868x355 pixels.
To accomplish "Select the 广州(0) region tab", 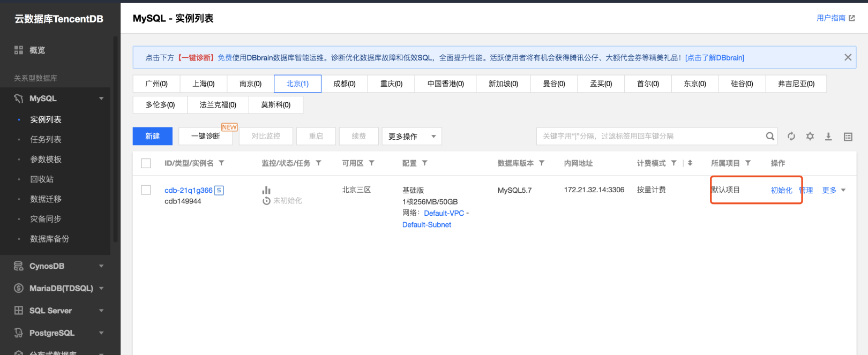I will click(x=156, y=84).
